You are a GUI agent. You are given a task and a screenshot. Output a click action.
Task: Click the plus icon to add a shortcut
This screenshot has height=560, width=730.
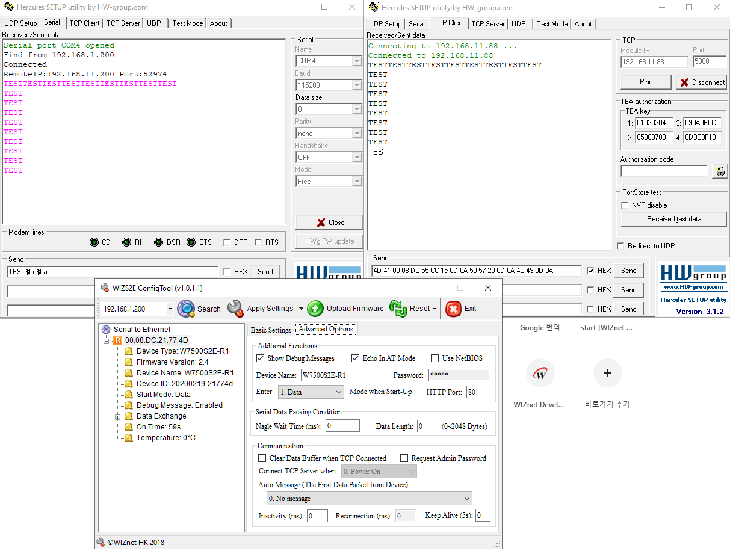(608, 374)
